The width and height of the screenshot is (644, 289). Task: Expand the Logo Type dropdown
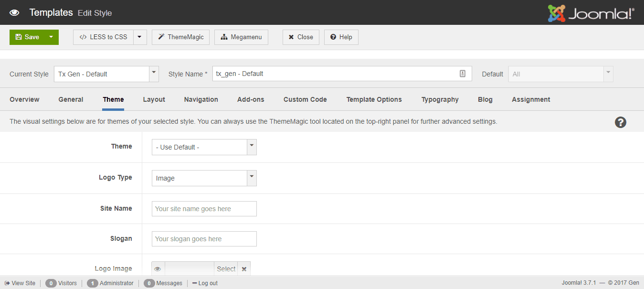coord(252,178)
